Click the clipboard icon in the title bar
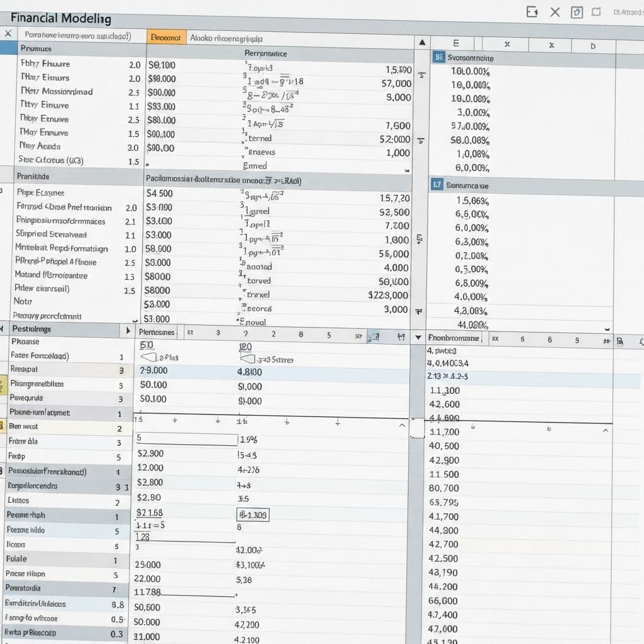 (577, 12)
